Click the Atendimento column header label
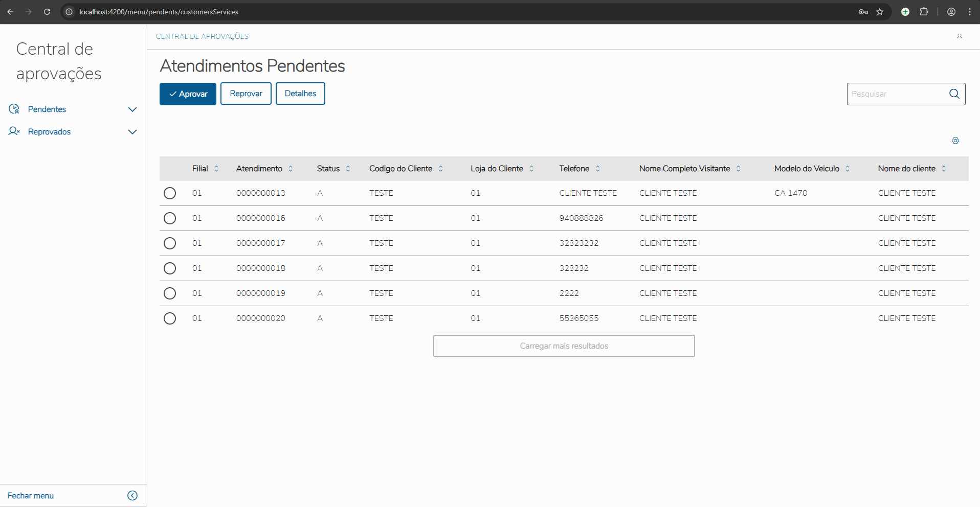The width and height of the screenshot is (980, 507). pyautogui.click(x=259, y=169)
